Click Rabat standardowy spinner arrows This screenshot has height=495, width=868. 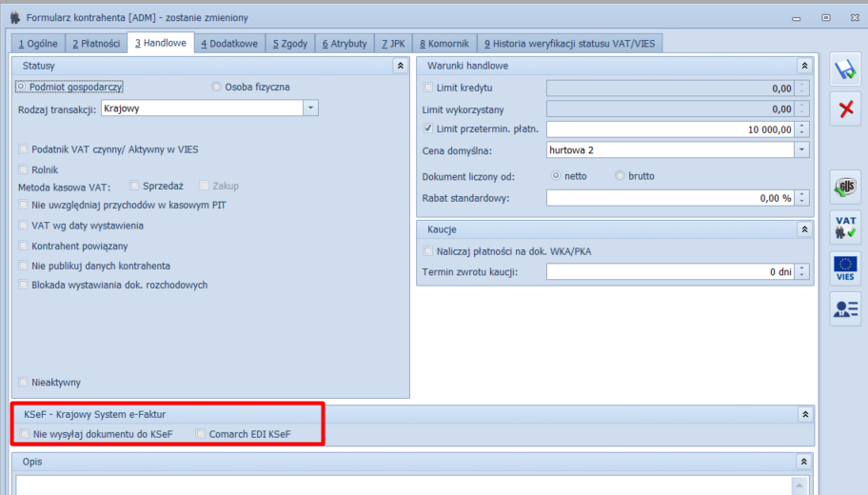[801, 198]
